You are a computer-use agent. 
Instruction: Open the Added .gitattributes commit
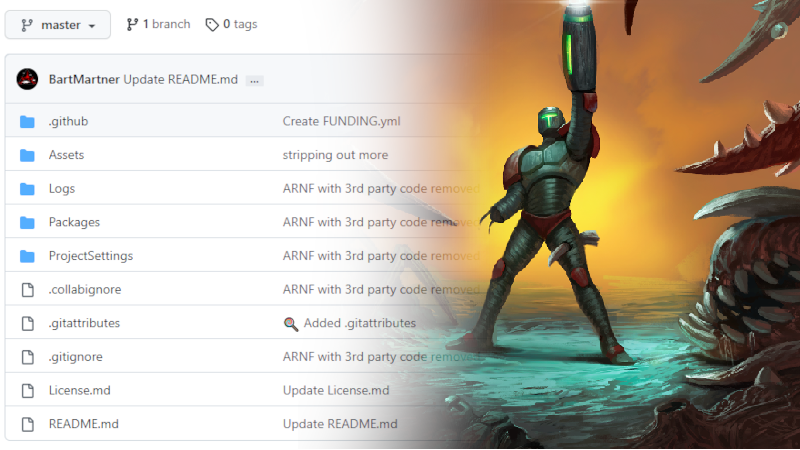coord(360,323)
